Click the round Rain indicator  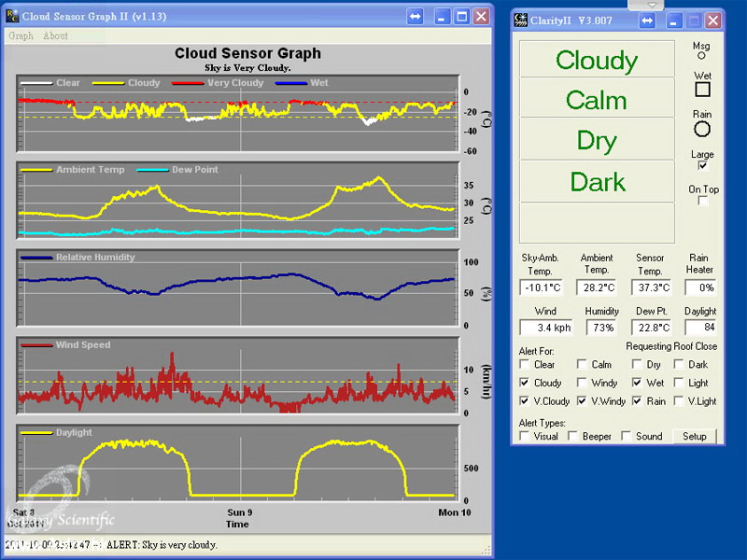tap(702, 129)
